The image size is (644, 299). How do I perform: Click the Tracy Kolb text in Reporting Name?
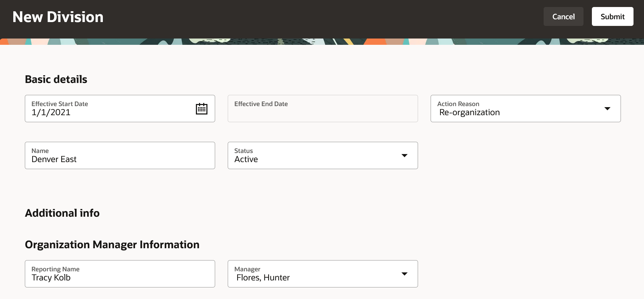[51, 278]
